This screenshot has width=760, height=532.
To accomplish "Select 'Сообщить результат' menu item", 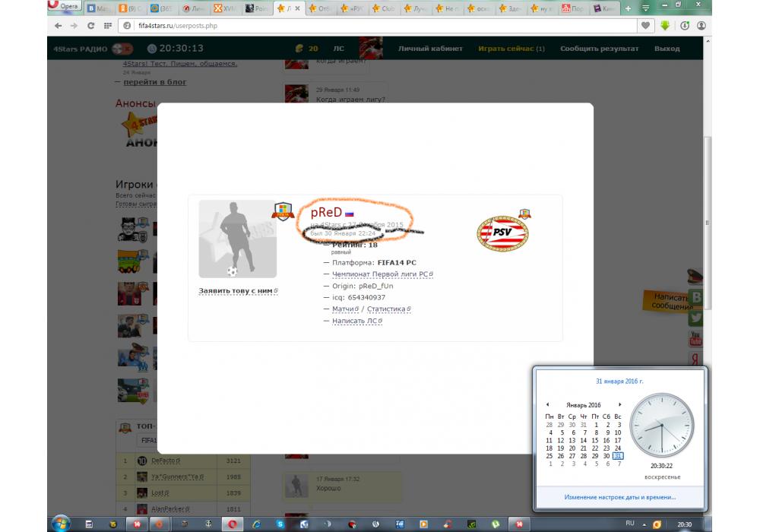I will 599,49.
